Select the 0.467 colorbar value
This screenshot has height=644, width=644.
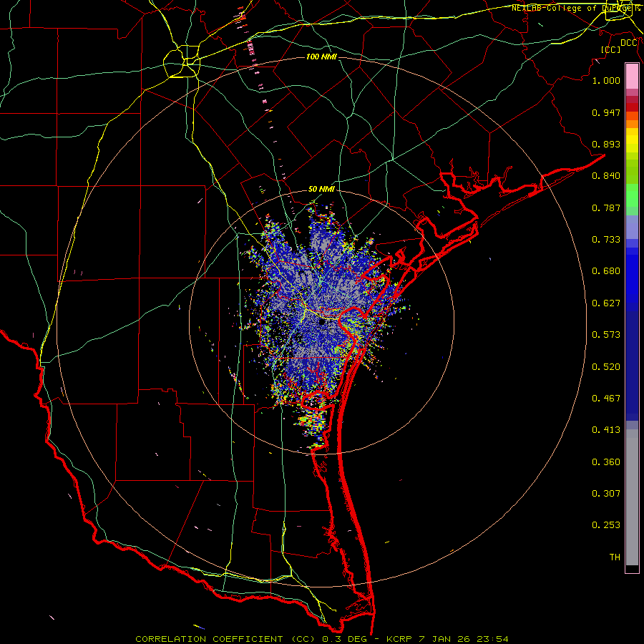[606, 399]
